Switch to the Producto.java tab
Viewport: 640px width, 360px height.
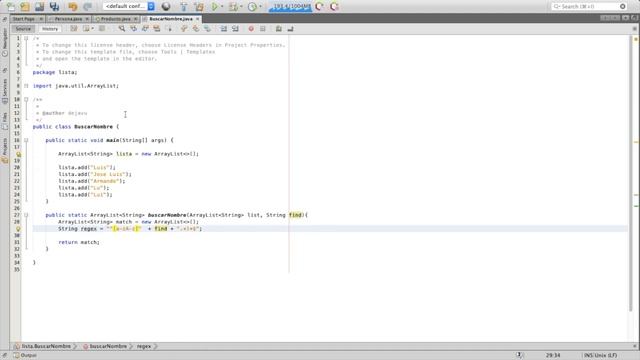(x=116, y=19)
